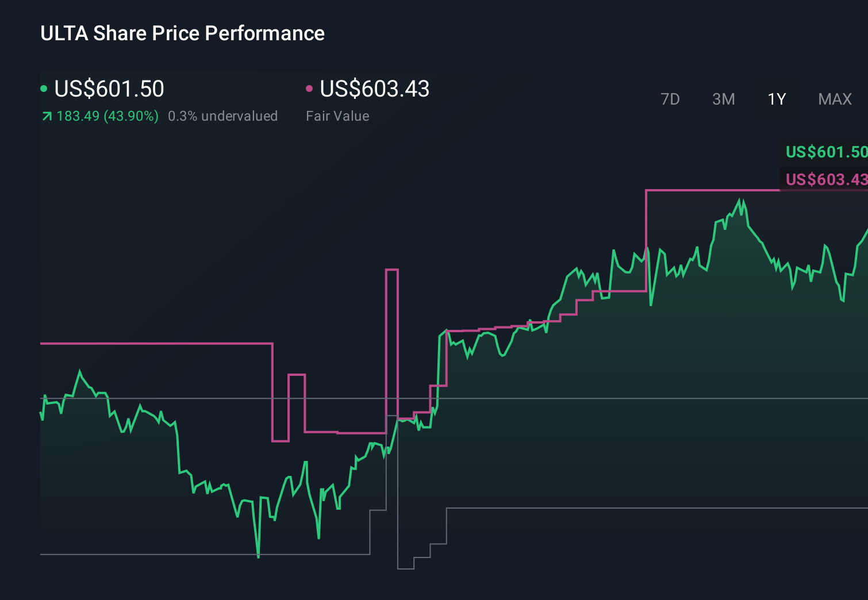This screenshot has width=868, height=600.
Task: Click the US$603.43 Fair Value label on chart
Action: pos(826,180)
